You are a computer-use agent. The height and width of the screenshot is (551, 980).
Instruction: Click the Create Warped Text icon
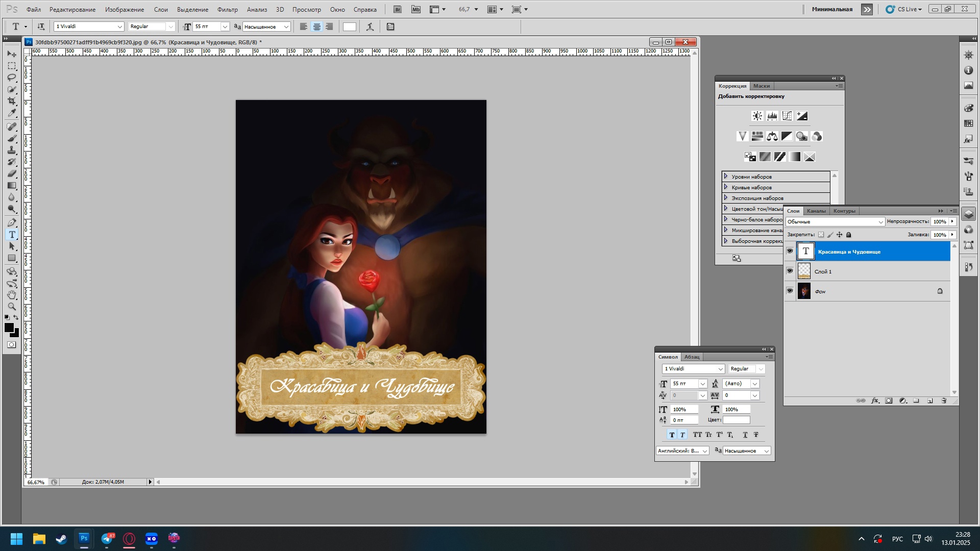(x=370, y=27)
